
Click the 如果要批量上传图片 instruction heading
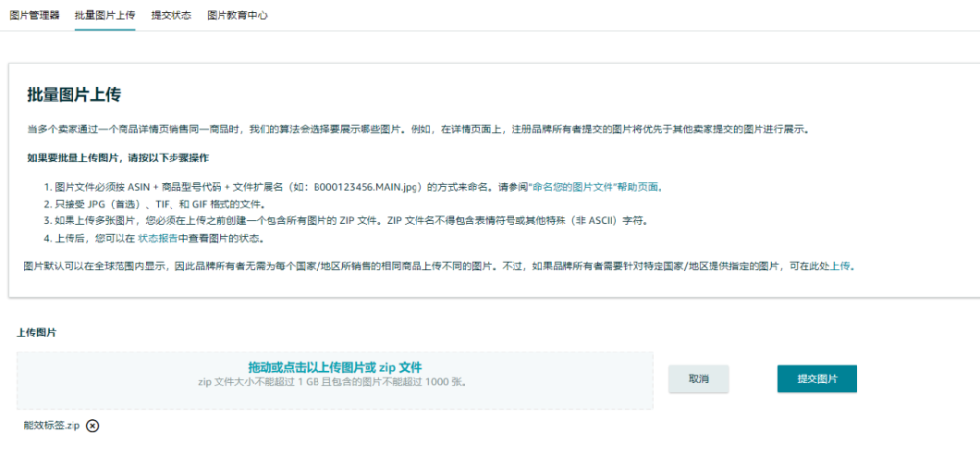click(119, 158)
